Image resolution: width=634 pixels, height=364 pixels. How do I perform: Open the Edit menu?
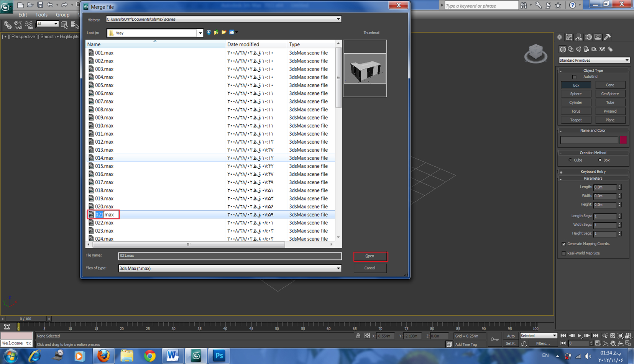23,15
